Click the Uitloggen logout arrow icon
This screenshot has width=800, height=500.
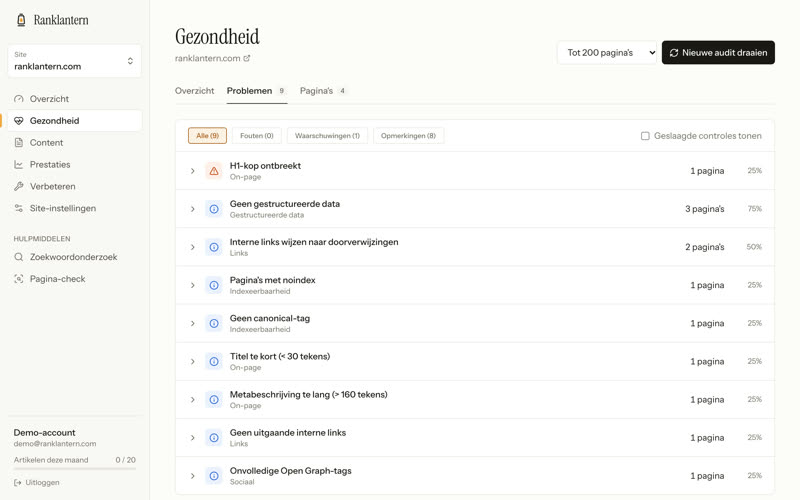[x=18, y=483]
